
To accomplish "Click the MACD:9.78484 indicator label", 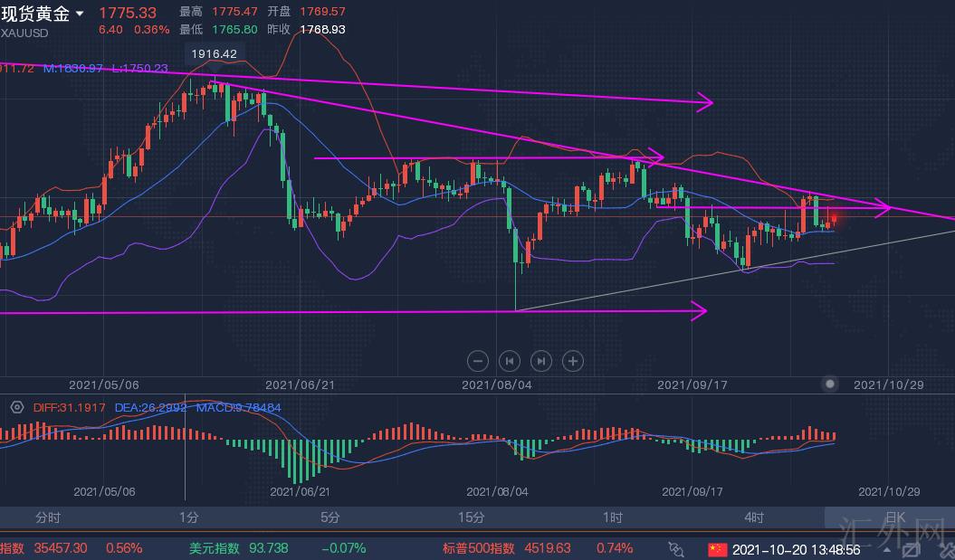I will [x=238, y=408].
